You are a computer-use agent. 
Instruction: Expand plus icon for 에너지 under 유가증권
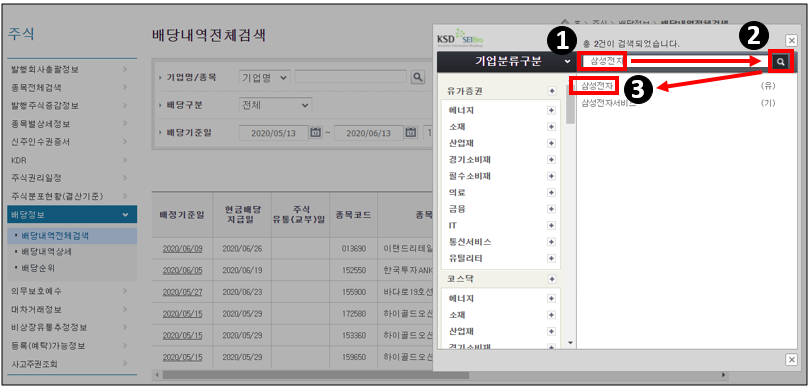551,110
